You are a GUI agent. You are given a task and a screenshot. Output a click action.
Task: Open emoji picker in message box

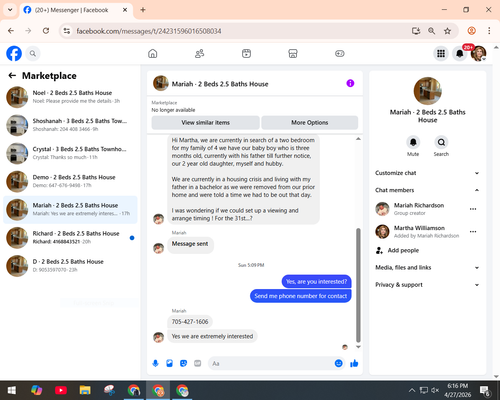click(338, 363)
